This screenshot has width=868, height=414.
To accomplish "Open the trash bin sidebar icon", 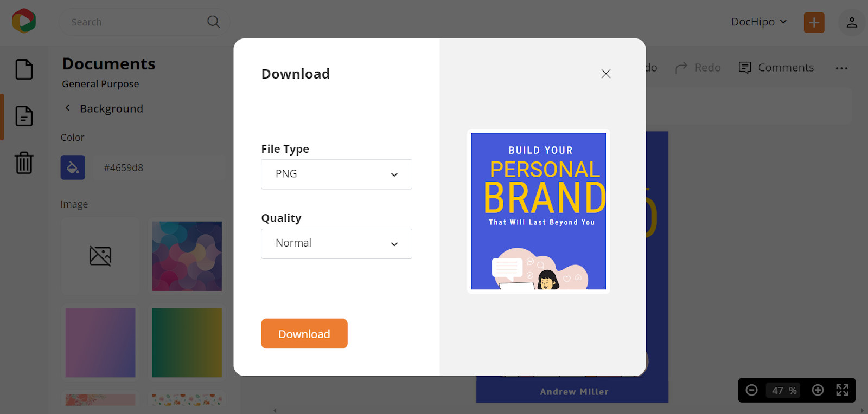I will 24,163.
